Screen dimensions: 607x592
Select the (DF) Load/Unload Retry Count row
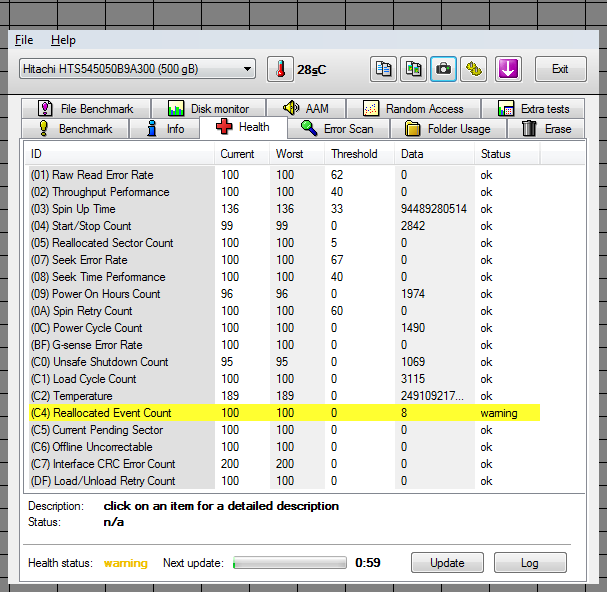285,481
